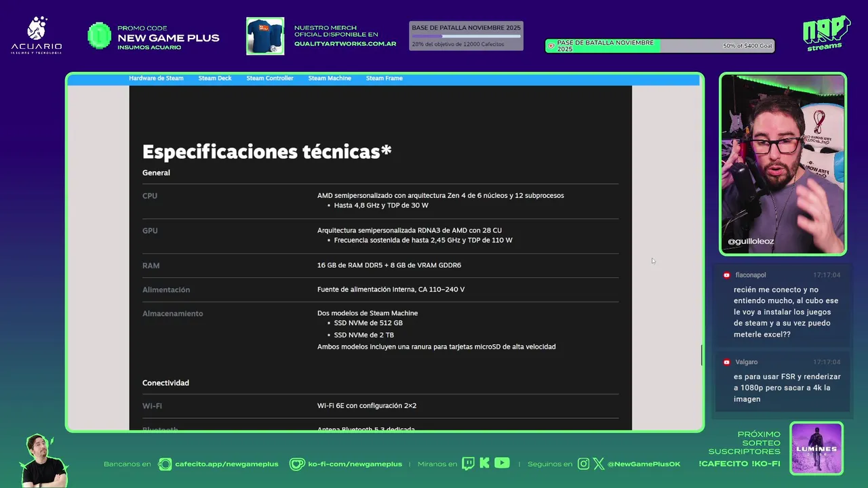Click the YouTube icon beside Valgaro
Viewport: 868px width, 488px height.
[727, 362]
